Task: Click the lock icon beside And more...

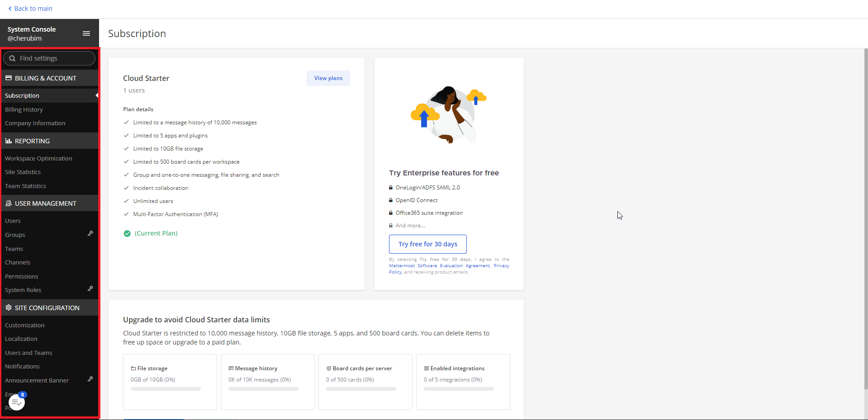Action: coord(391,225)
